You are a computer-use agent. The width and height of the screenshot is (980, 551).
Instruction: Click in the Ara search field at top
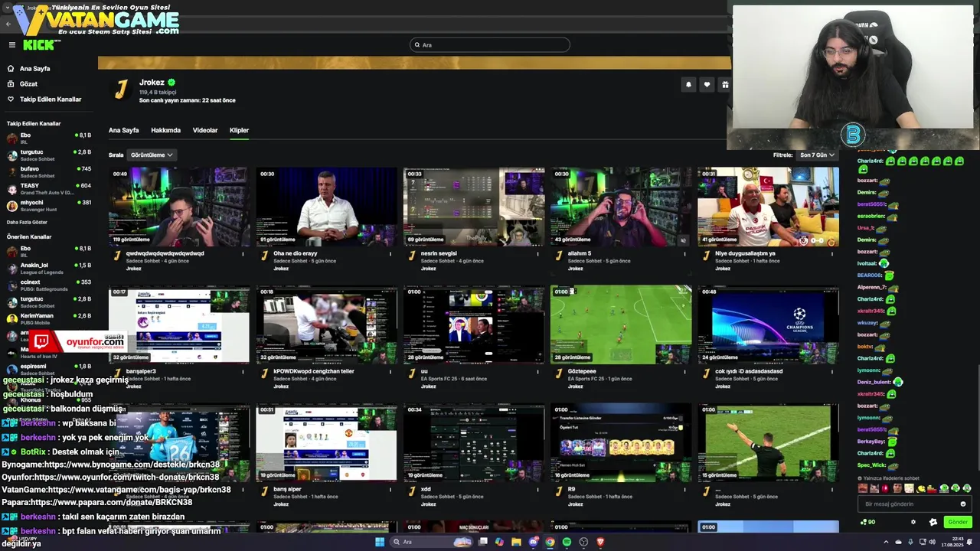pos(490,44)
